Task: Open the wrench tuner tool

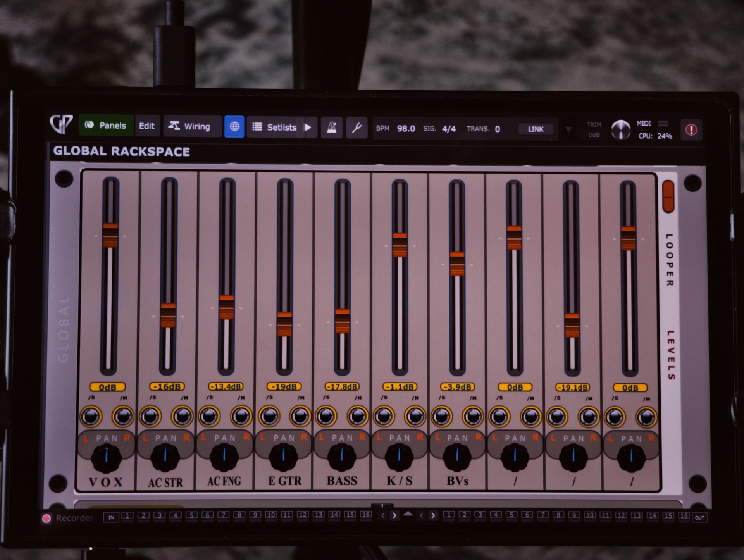Action: point(356,128)
